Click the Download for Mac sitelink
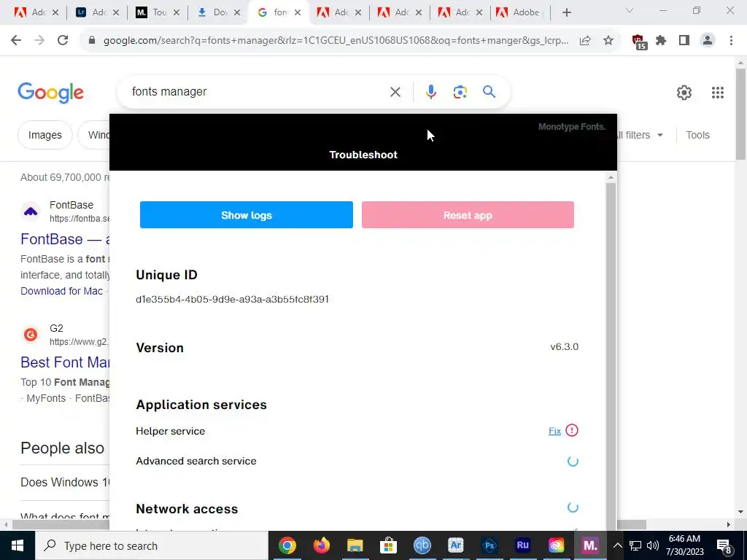 click(x=61, y=291)
